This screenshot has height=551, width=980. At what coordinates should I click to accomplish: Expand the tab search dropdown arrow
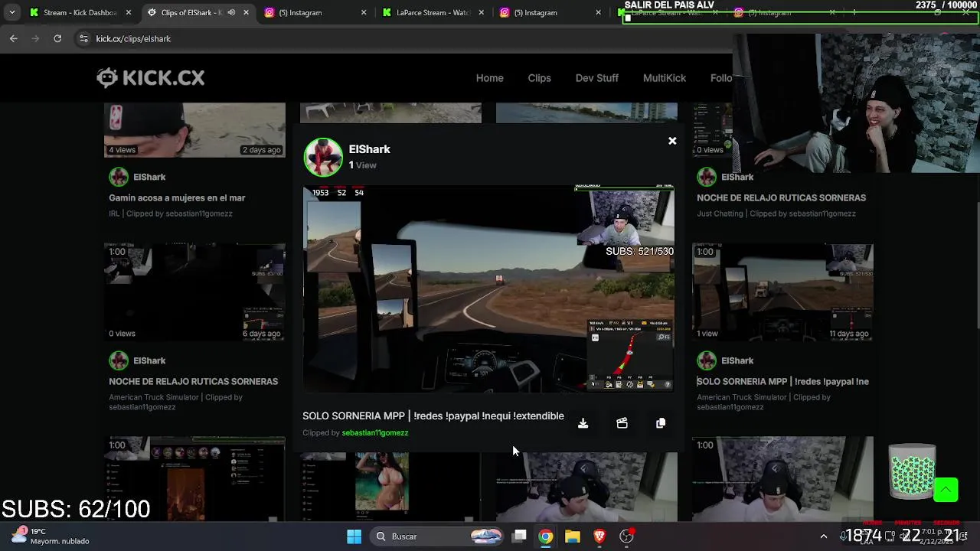tap(11, 12)
